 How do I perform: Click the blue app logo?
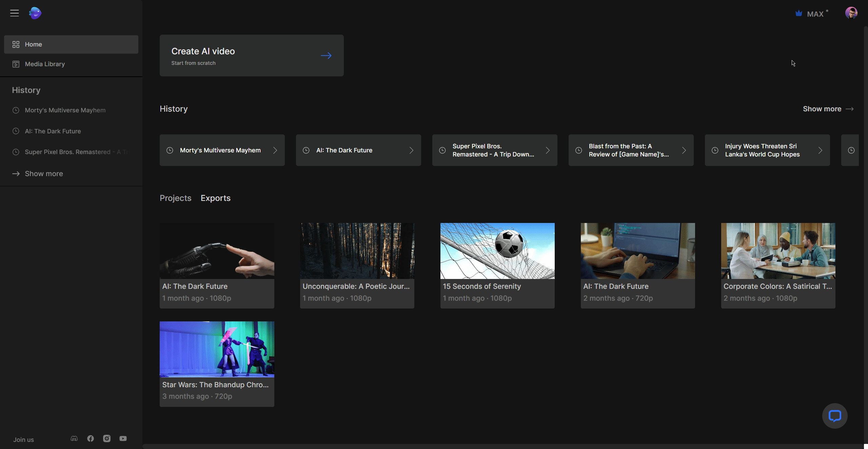click(35, 13)
